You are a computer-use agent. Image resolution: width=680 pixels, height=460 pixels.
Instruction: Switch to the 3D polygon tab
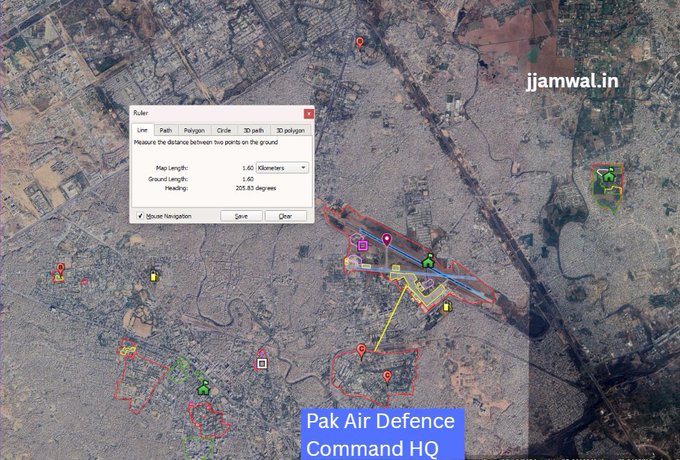tap(291, 130)
